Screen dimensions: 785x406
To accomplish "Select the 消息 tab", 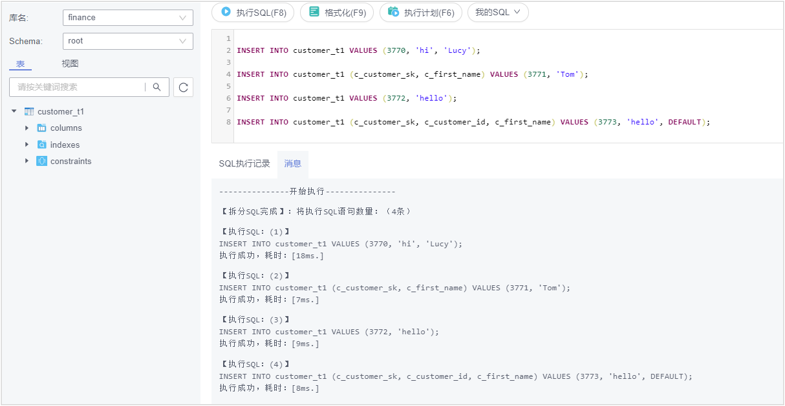I will tap(293, 164).
